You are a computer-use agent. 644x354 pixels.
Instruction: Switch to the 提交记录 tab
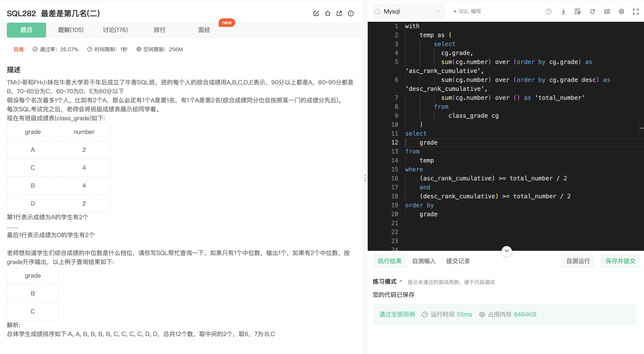[x=458, y=261]
